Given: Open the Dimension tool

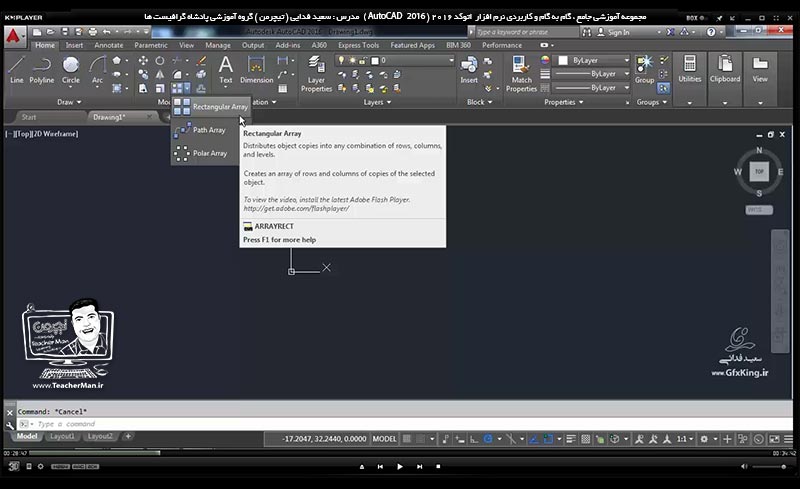Looking at the screenshot, I should [x=256, y=70].
